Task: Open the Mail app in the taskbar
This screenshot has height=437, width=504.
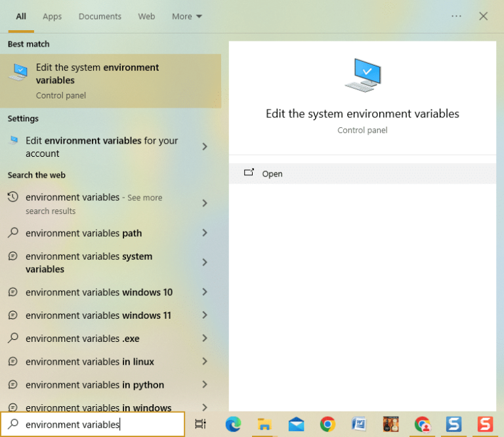Action: pyautogui.click(x=296, y=424)
